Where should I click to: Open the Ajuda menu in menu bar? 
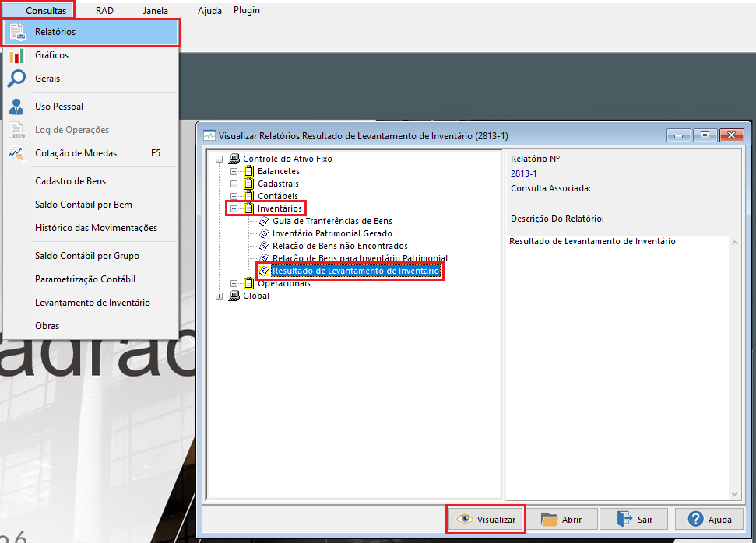click(209, 11)
